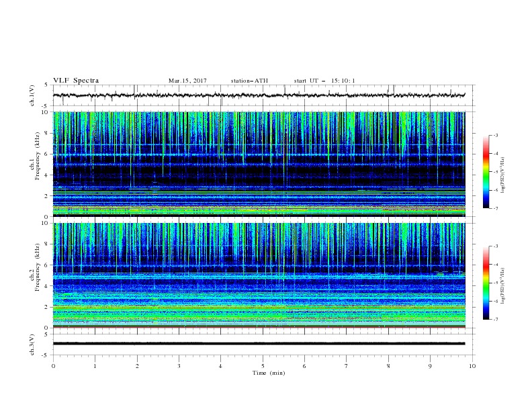
Task: Click time tick label '0' on the x-axis
Action: pyautogui.click(x=53, y=366)
